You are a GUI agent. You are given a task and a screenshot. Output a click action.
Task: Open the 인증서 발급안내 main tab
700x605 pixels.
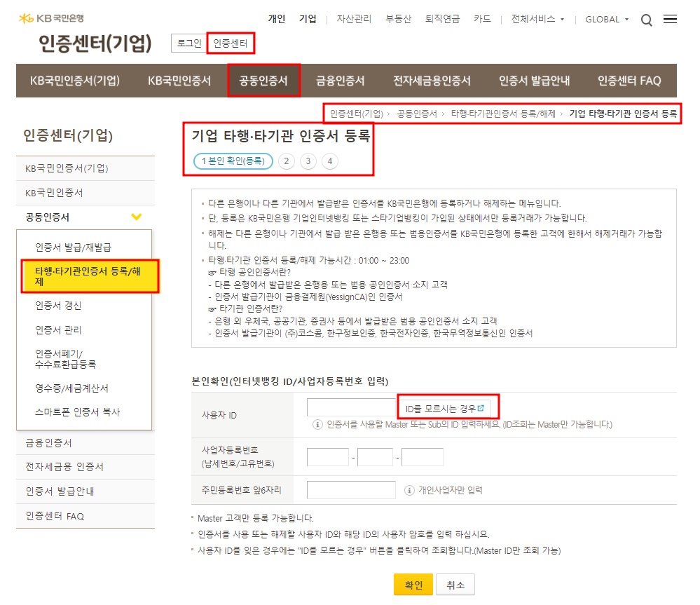[x=534, y=81]
